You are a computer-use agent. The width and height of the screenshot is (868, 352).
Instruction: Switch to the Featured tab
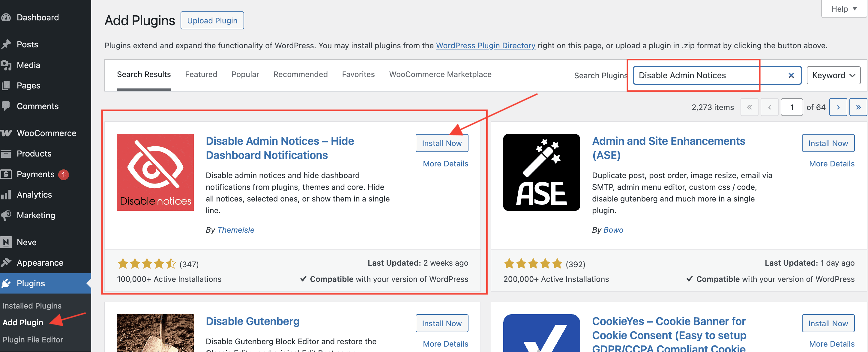click(201, 74)
